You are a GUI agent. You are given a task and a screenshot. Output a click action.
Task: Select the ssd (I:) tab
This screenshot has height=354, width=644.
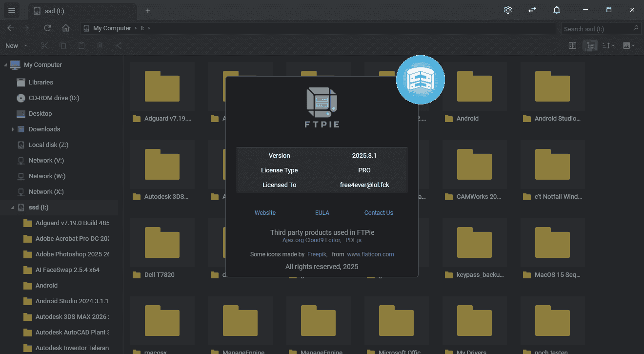[x=82, y=11]
